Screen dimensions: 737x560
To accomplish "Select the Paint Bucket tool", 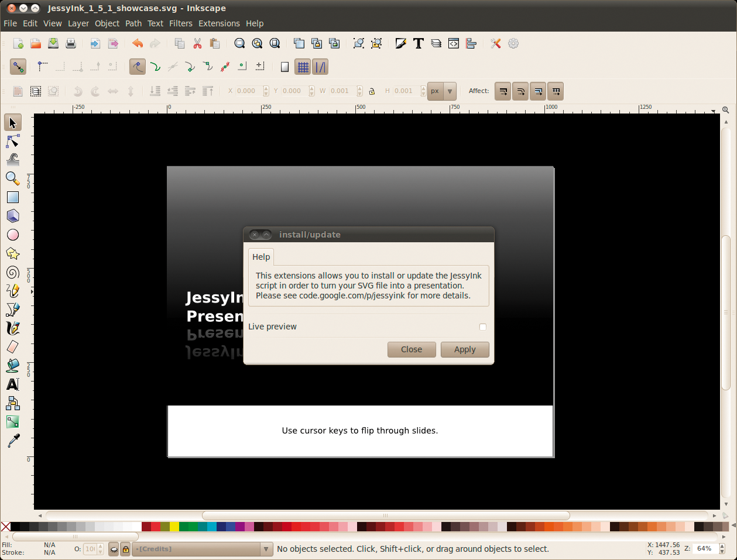I will tap(13, 366).
